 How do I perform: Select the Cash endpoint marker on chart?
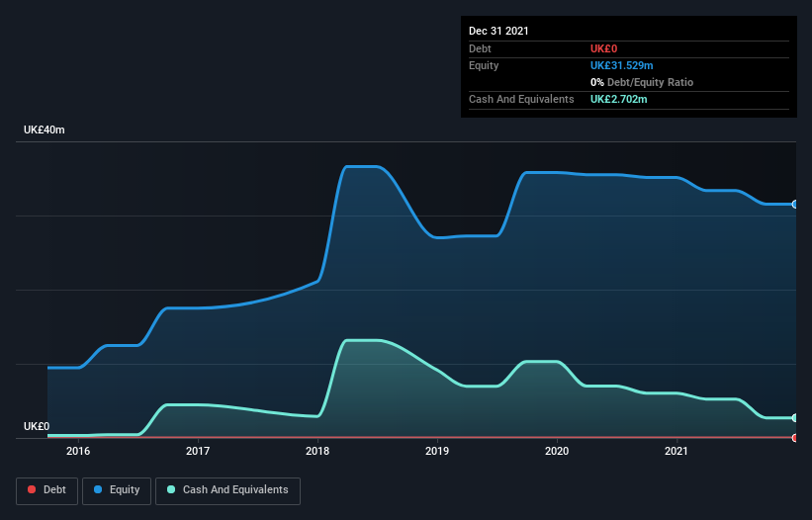click(x=795, y=417)
